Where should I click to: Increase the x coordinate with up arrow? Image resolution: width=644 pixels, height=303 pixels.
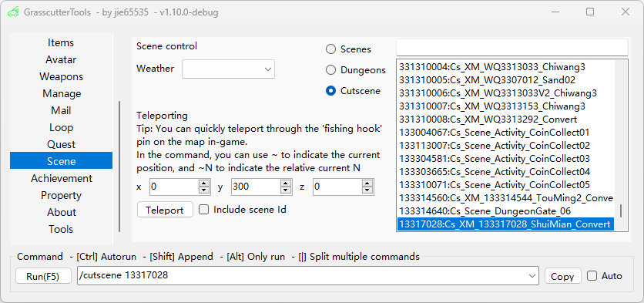point(204,183)
